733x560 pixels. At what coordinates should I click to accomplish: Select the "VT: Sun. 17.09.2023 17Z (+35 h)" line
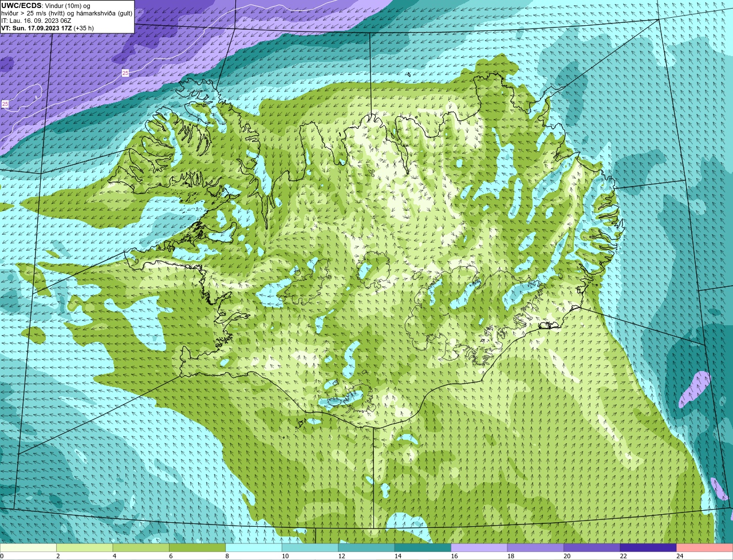48,27
